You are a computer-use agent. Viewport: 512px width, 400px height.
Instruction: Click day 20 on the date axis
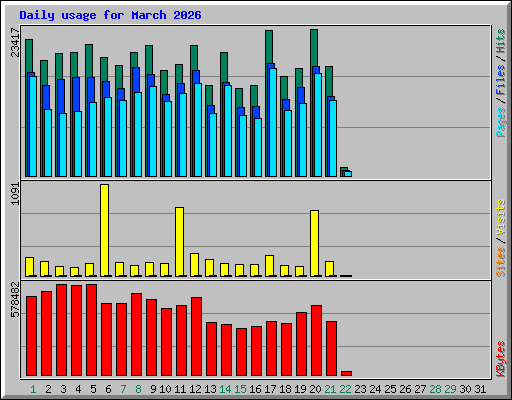315,389
